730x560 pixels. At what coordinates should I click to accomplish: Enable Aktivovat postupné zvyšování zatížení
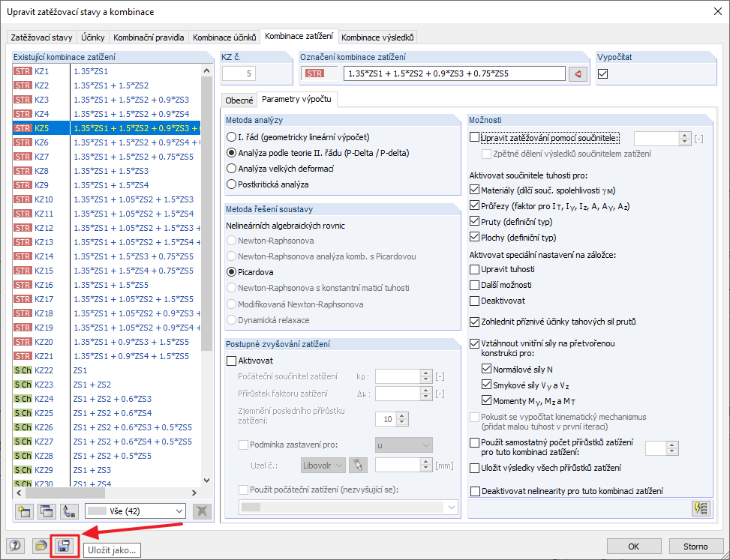[231, 361]
